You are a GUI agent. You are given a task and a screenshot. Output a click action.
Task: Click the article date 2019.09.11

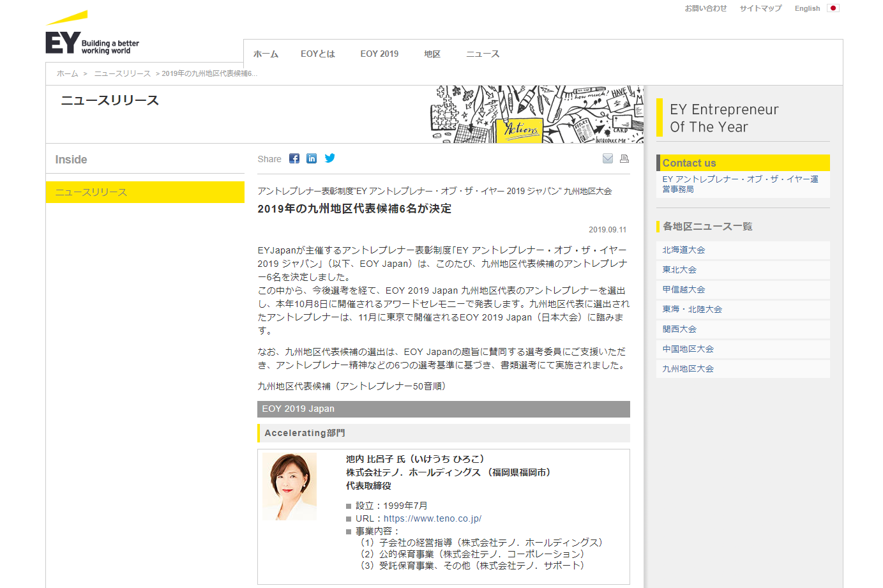(x=607, y=230)
